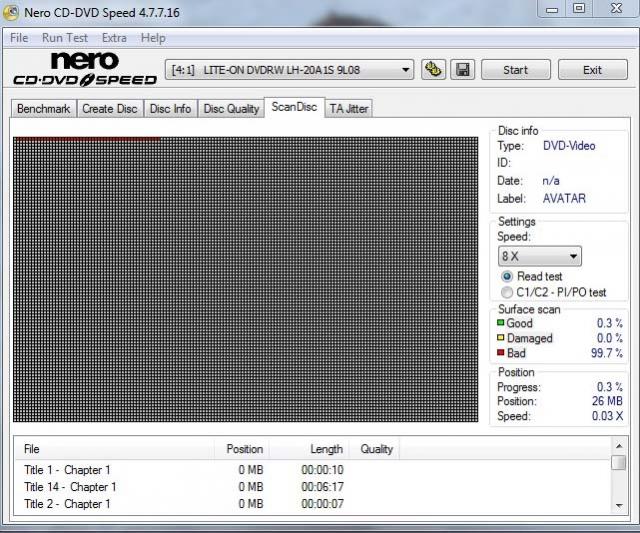Switch to the TA Jitter tab
The height and width of the screenshot is (533, 640).
tap(349, 109)
